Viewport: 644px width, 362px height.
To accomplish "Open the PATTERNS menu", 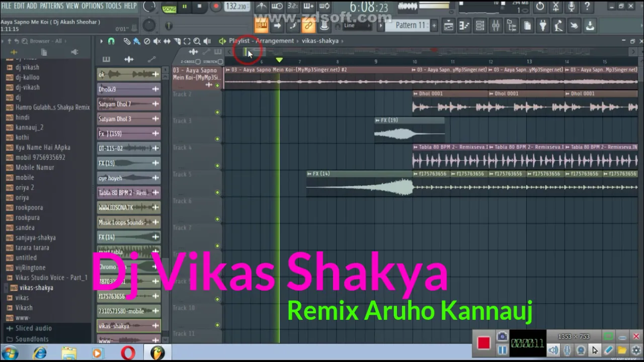I will 52,6.
